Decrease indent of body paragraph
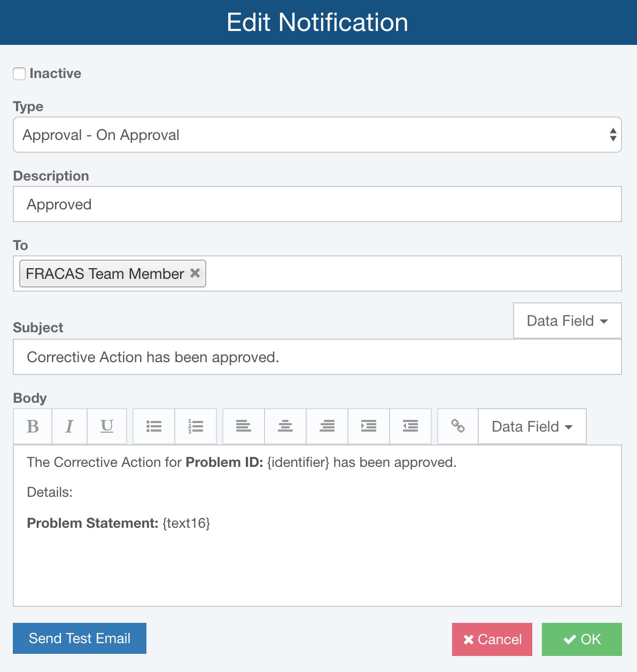This screenshot has height=672, width=637. 410,426
